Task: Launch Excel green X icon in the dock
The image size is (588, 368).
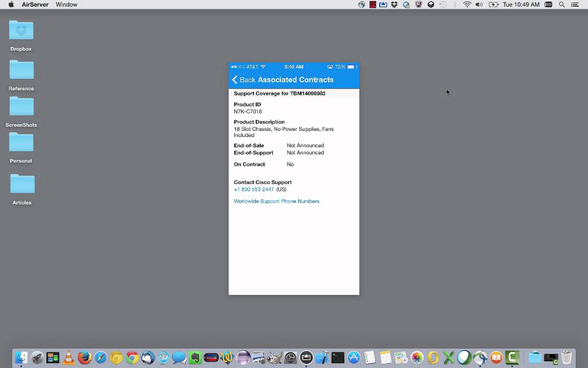Action: pos(449,357)
